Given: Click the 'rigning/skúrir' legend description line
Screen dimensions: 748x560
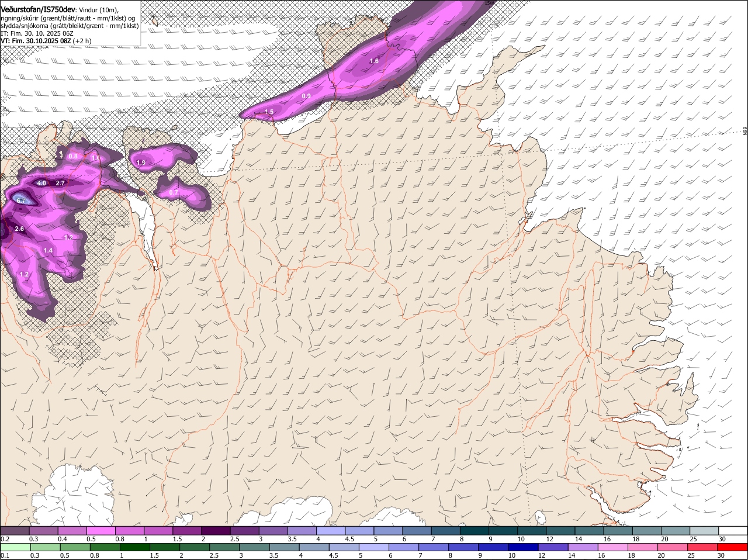Looking at the screenshot, I should tap(68, 18).
